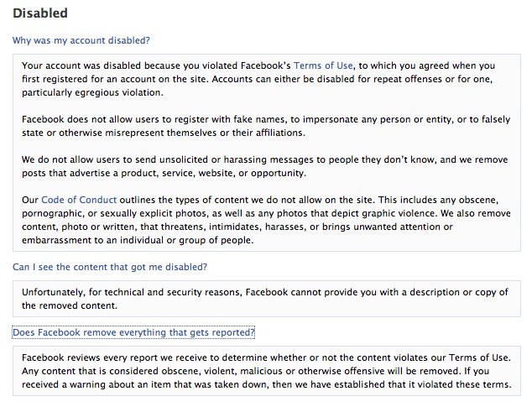The height and width of the screenshot is (412, 532).
Task: Click the "posts that advertise a product" line
Action: pos(164,173)
